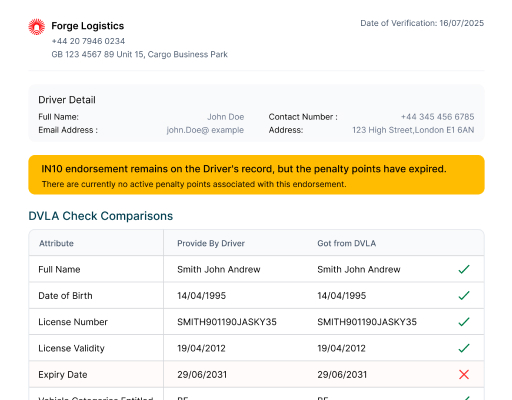The image size is (512, 400).
Task: Click the green checkmark in License Validity row
Action: 464,348
